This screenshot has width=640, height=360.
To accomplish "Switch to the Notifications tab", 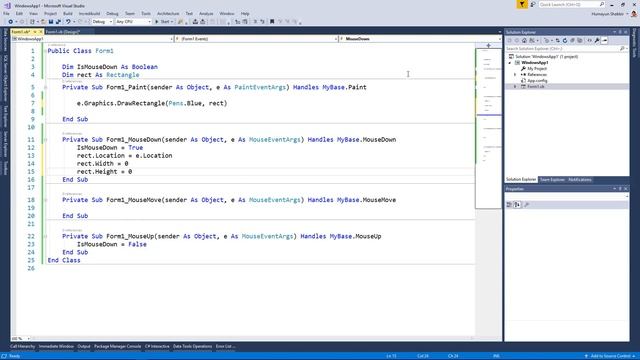I will [x=580, y=180].
